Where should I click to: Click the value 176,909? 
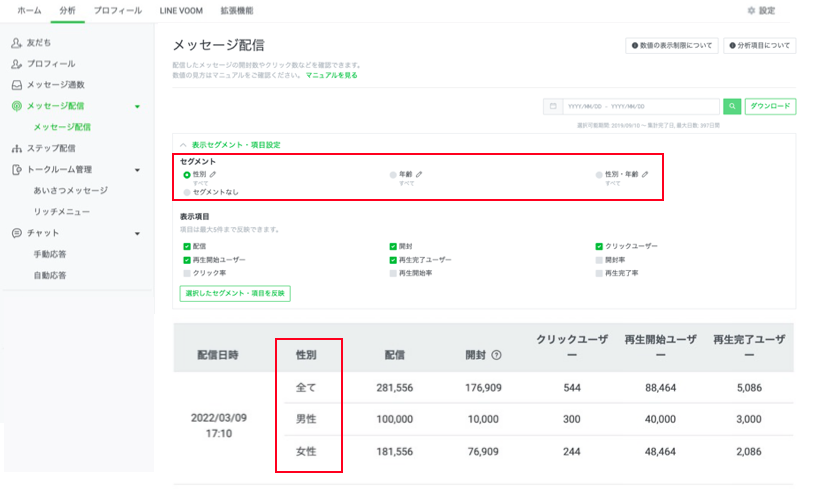coord(483,388)
